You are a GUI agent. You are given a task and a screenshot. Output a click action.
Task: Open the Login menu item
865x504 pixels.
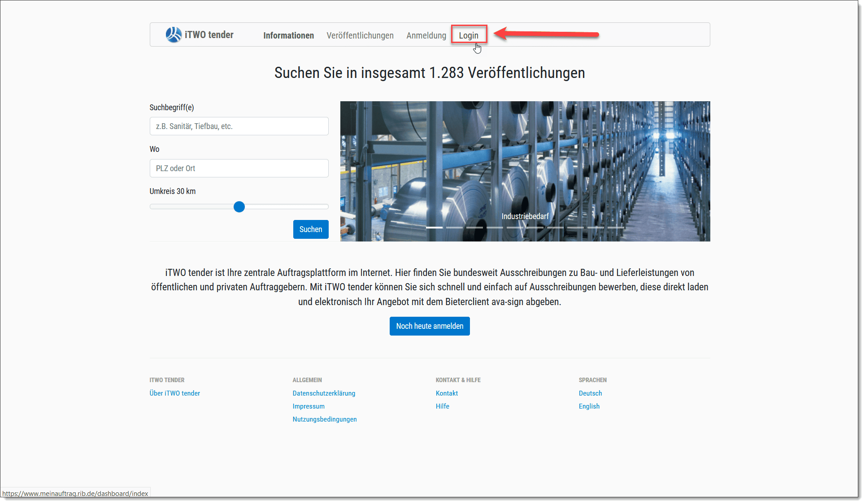(x=469, y=35)
